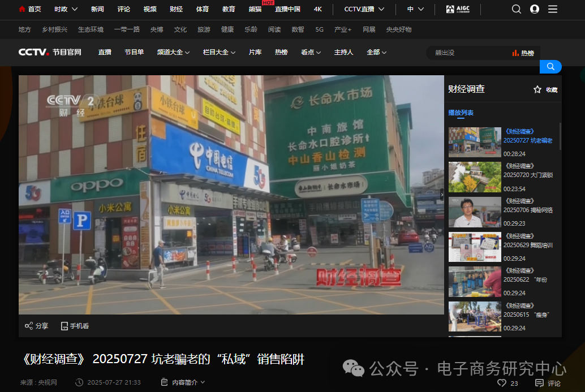Share the video via the 分享 icon
The width and height of the screenshot is (585, 392).
[29, 326]
